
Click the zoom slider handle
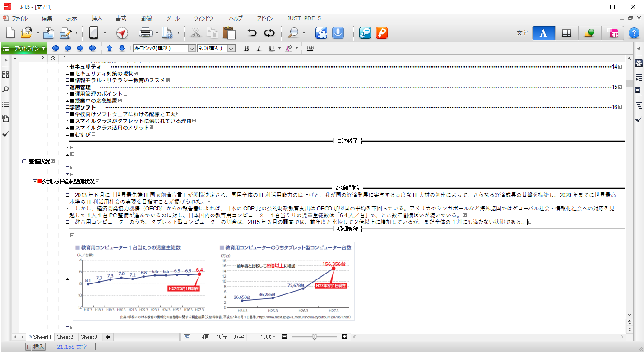coord(315,337)
